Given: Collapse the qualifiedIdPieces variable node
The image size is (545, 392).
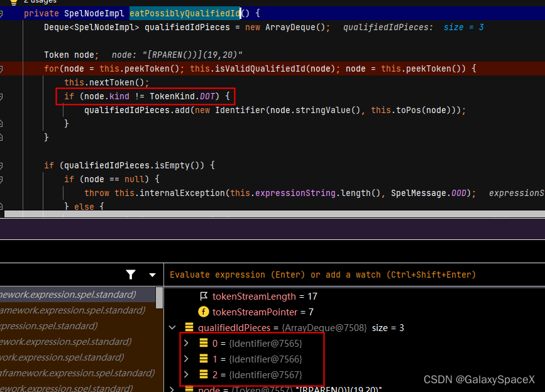Looking at the screenshot, I should coord(172,327).
